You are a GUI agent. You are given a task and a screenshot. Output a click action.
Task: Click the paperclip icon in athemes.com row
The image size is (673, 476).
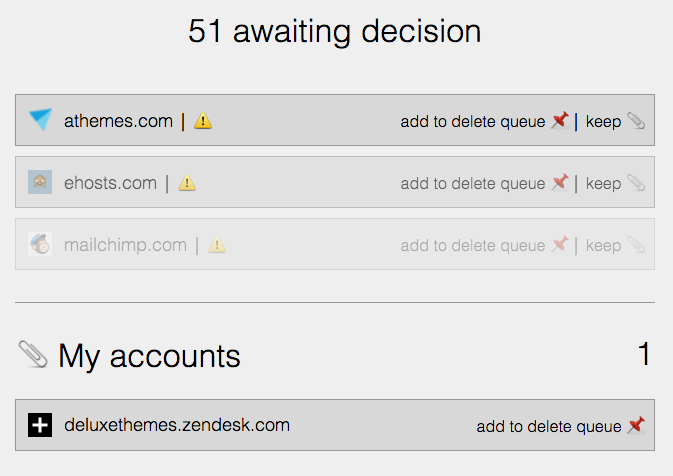click(636, 121)
